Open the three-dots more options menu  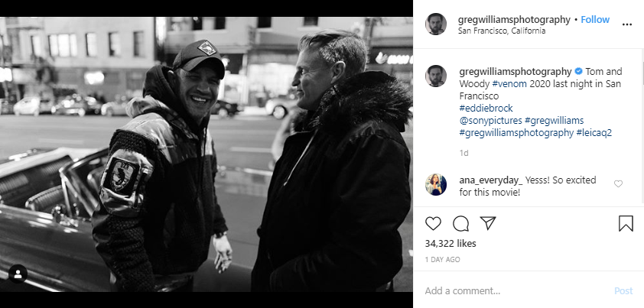[x=627, y=24]
